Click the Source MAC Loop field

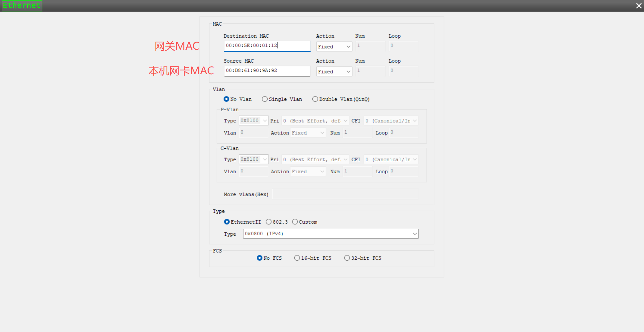(403, 71)
